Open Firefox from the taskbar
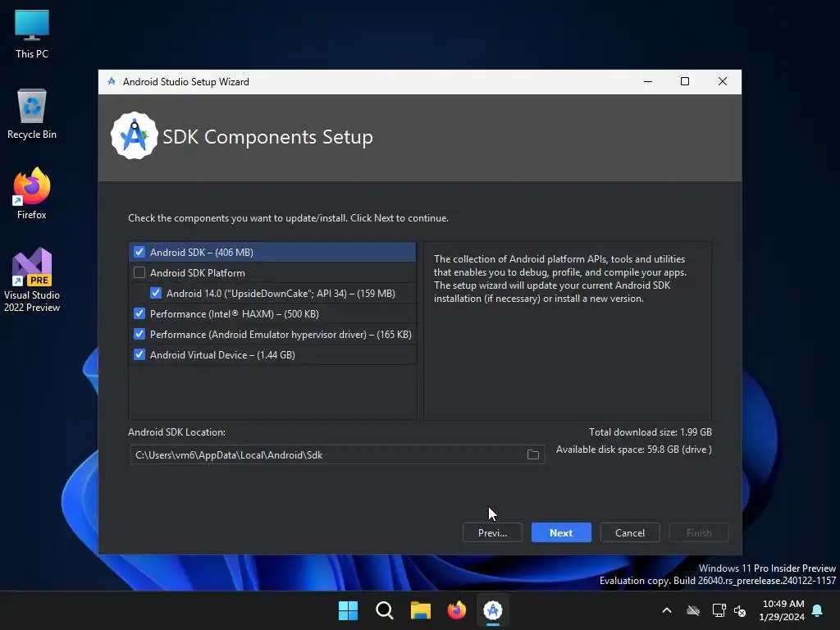 (456, 610)
